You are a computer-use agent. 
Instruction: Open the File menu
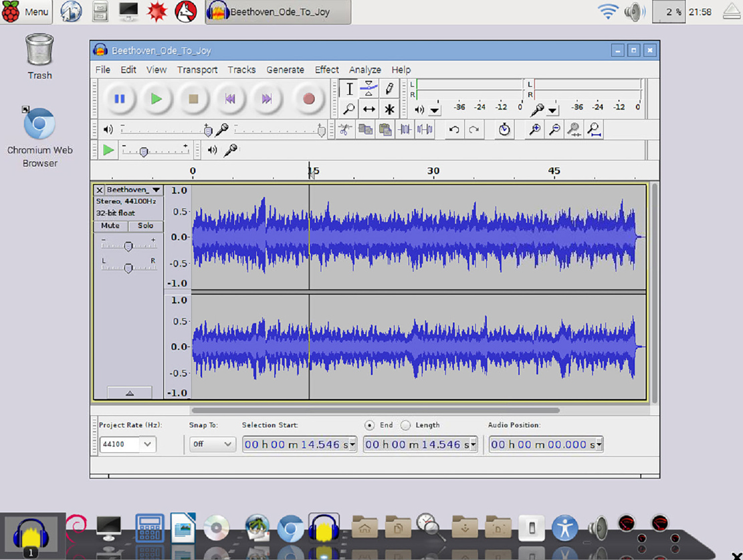tap(103, 69)
